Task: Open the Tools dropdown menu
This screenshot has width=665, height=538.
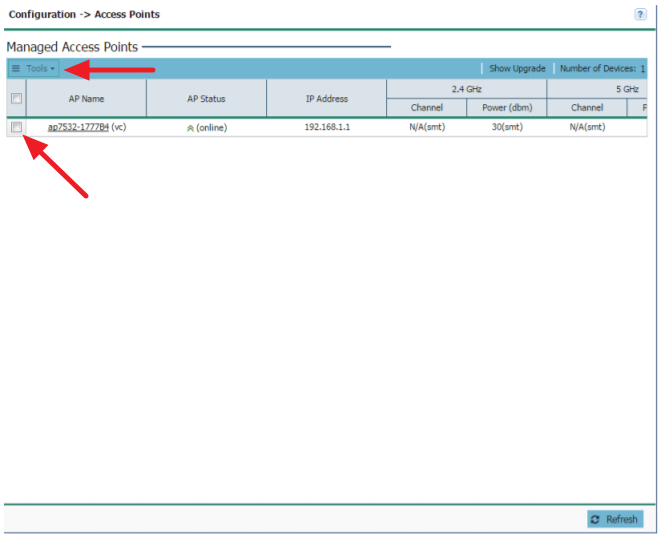Action: pos(36,69)
